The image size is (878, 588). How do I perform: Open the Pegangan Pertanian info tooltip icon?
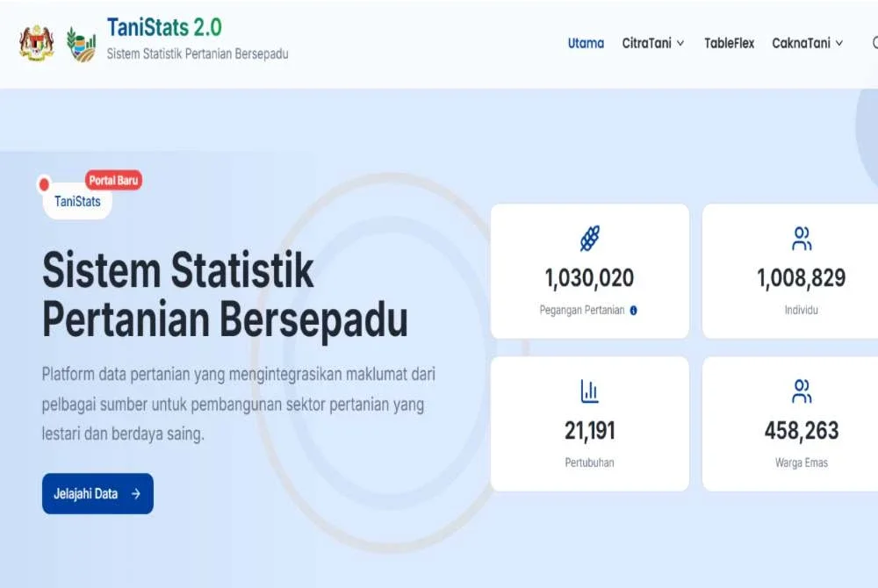632,310
